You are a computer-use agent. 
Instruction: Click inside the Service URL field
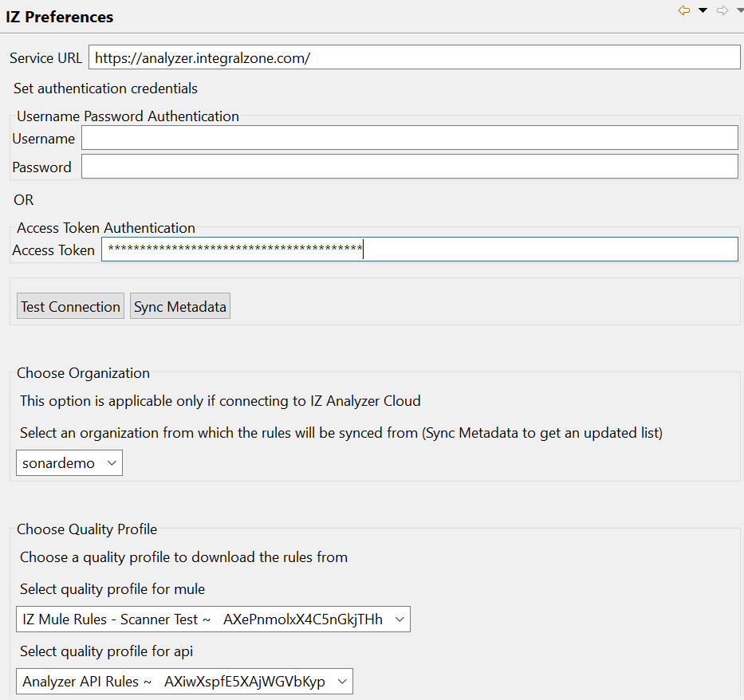[x=414, y=57]
